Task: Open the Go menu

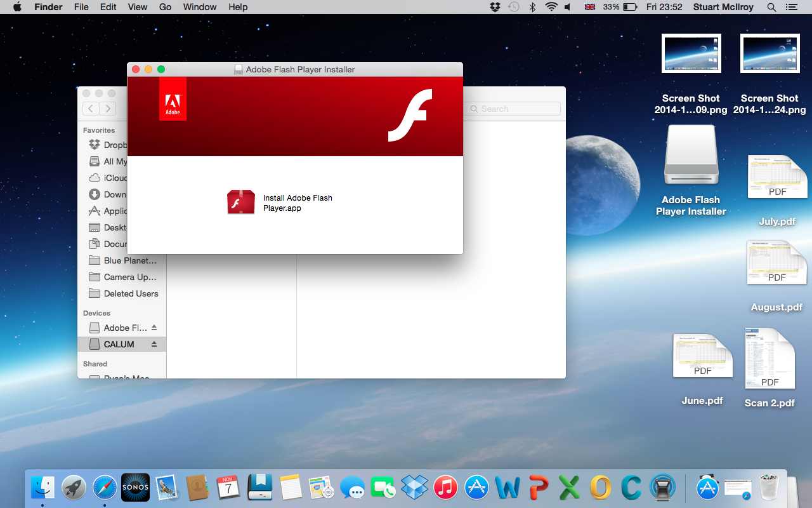Action: coord(166,7)
